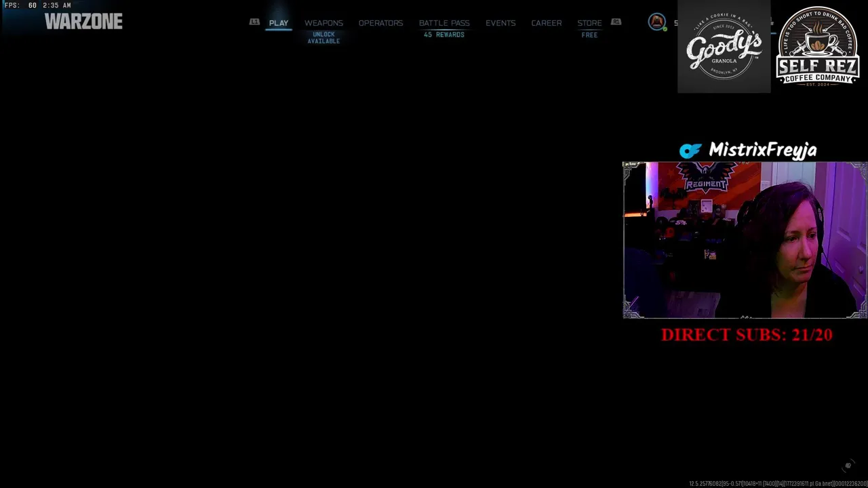The image size is (868, 488).
Task: Open the OPERATORS tab
Action: (380, 23)
